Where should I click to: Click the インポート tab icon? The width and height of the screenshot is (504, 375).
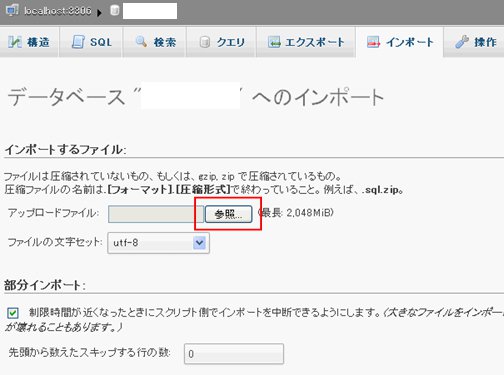pos(373,42)
